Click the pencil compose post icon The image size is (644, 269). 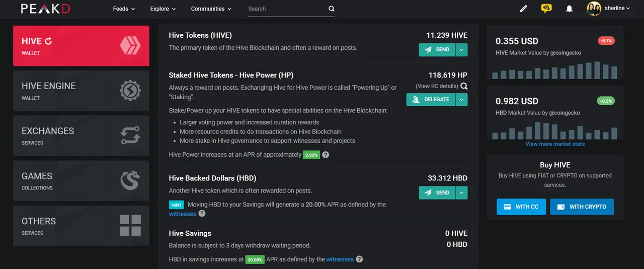523,9
